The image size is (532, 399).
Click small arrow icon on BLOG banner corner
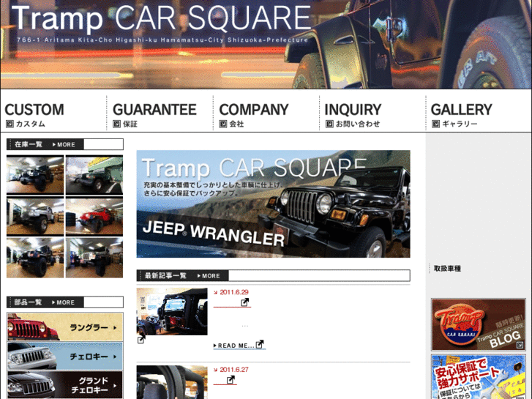(520, 346)
